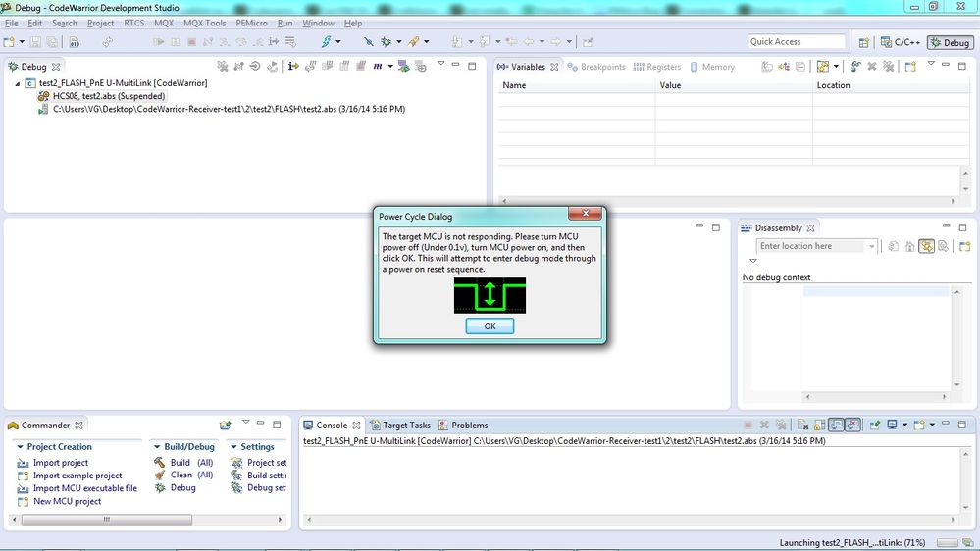The image size is (980, 551).
Task: Click the Commander horizontal scrollbar thumb
Action: pos(106,520)
